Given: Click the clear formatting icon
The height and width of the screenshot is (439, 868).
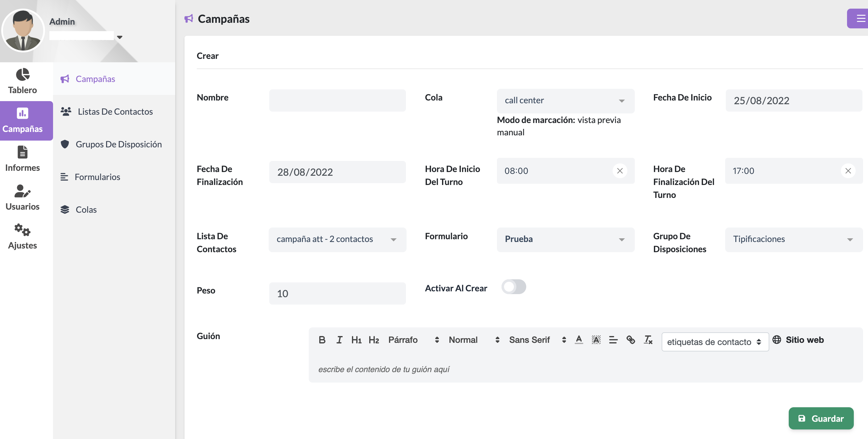Looking at the screenshot, I should 648,340.
